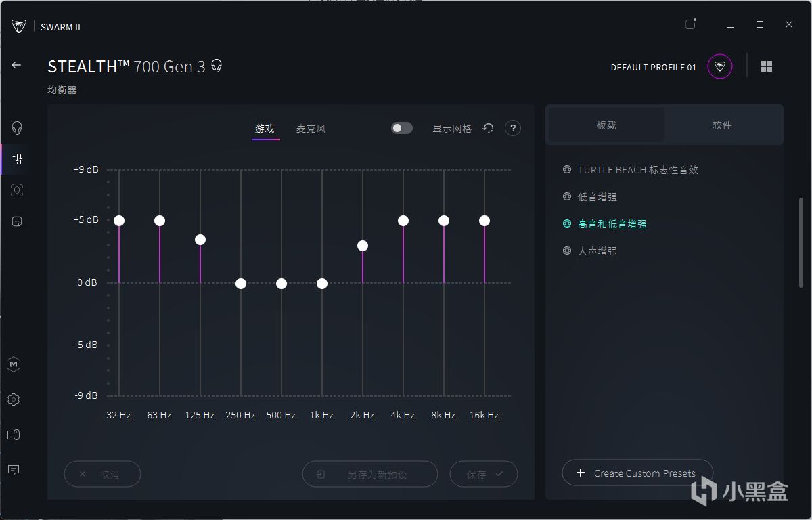This screenshot has height=520, width=812.
Task: Select the 软件 tab
Action: click(722, 125)
